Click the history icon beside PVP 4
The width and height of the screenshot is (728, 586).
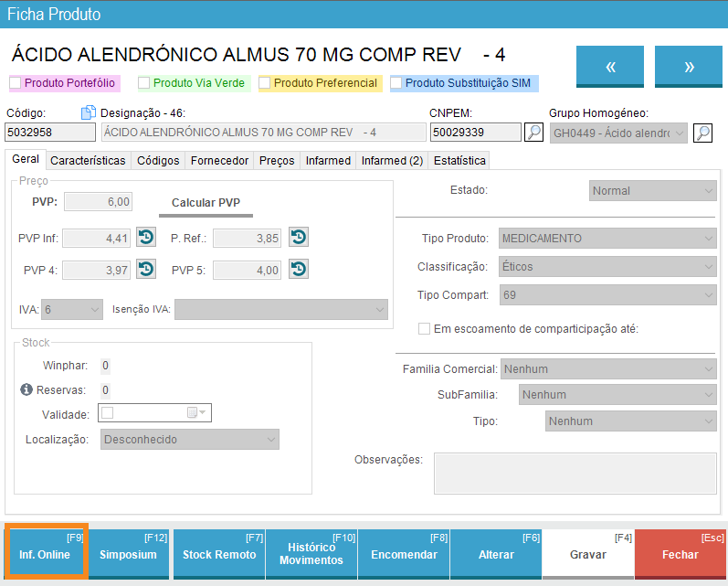(145, 270)
